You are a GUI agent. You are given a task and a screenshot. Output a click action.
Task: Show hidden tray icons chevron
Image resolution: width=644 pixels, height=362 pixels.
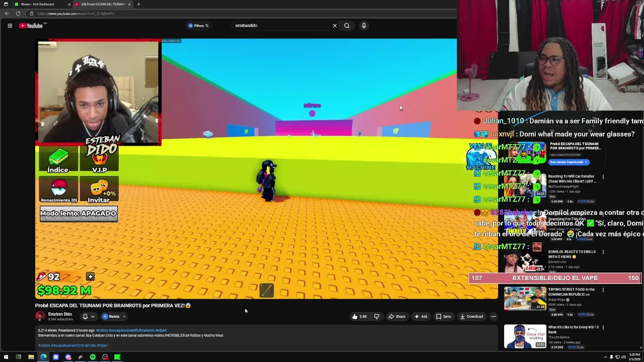tap(605, 357)
